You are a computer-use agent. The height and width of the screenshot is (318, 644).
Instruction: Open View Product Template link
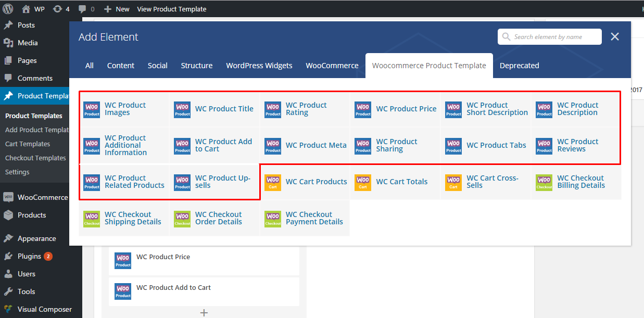pyautogui.click(x=172, y=8)
